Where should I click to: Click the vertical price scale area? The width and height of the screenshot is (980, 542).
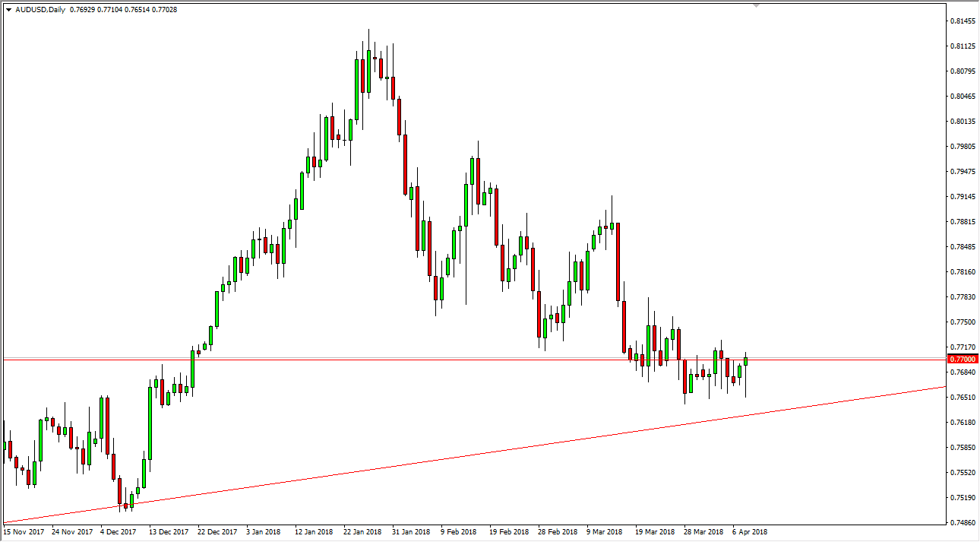coord(959,266)
